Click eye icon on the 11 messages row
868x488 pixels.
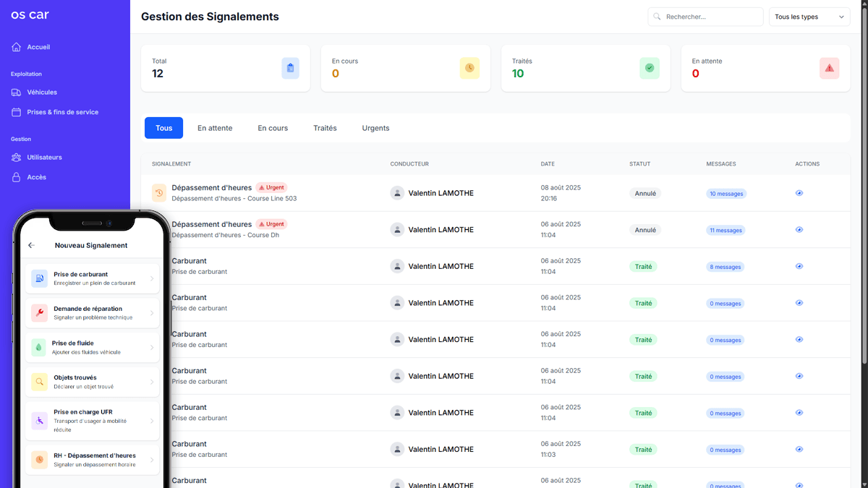[799, 230]
